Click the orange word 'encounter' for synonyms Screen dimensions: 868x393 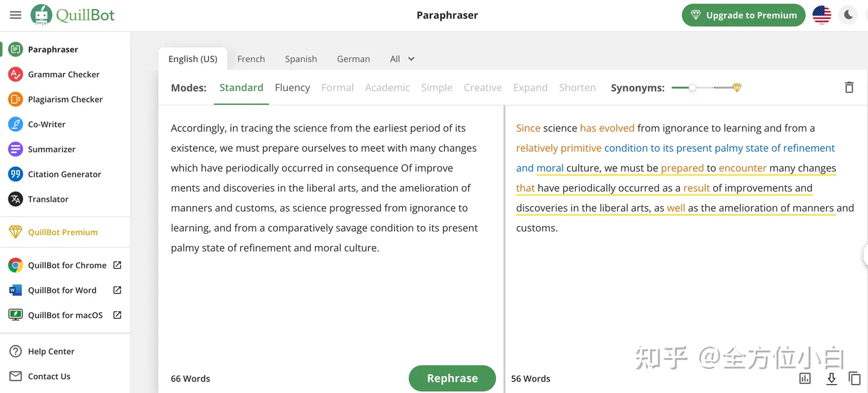743,168
